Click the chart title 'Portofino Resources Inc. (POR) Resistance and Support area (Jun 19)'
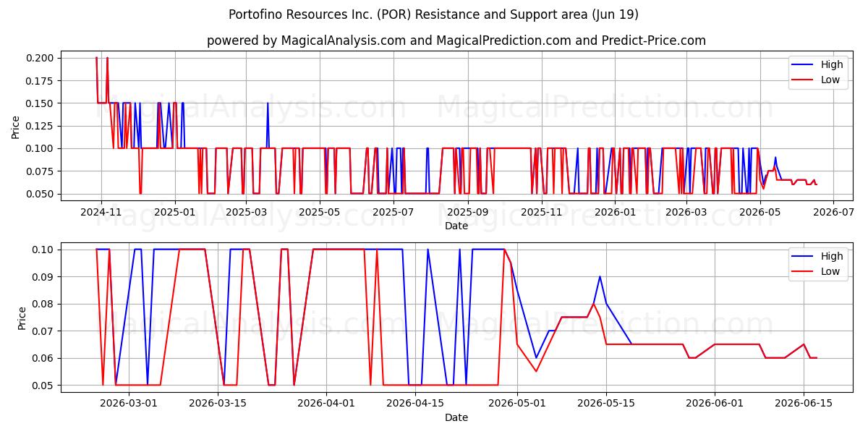 point(433,14)
